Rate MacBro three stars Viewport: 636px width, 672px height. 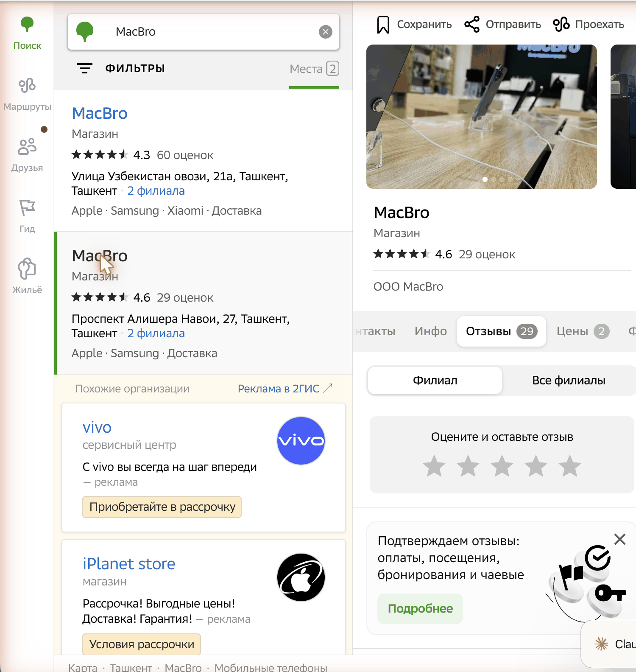click(x=502, y=466)
